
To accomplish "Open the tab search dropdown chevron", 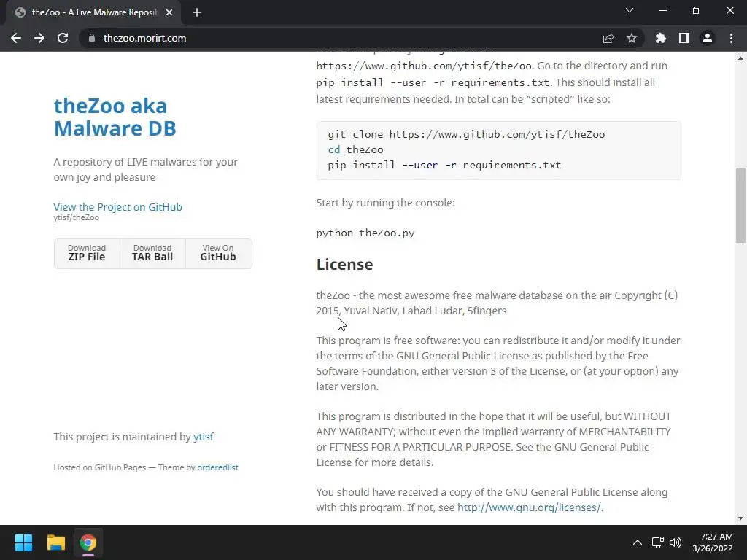I will point(630,10).
